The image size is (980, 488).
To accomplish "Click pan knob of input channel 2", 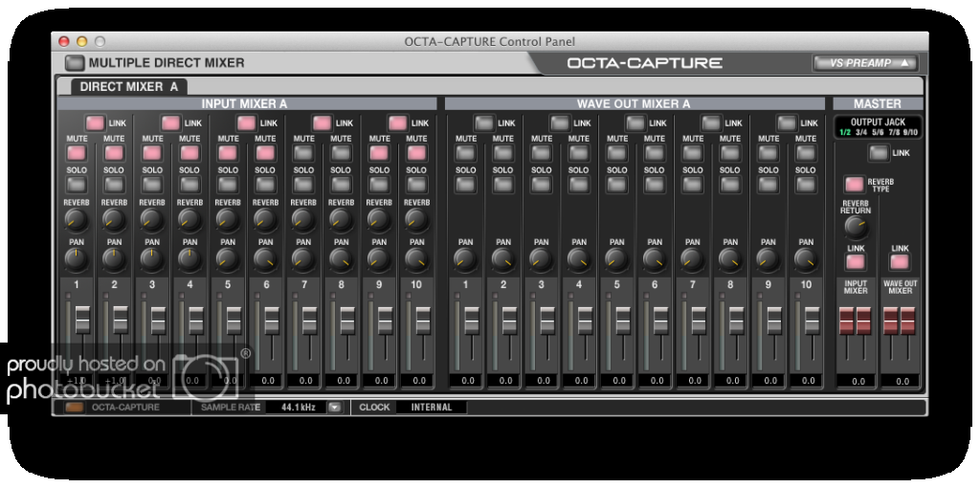I will pos(114,260).
